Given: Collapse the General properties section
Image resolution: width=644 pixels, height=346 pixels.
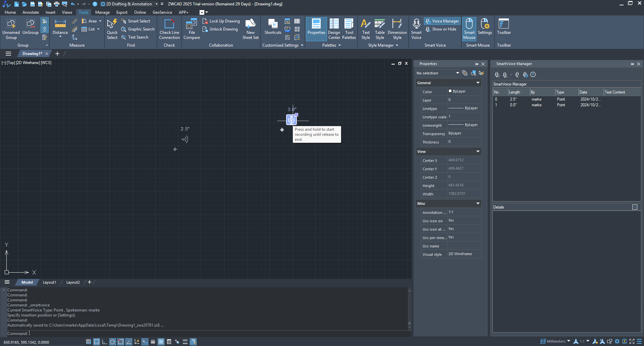Looking at the screenshot, I should point(478,83).
